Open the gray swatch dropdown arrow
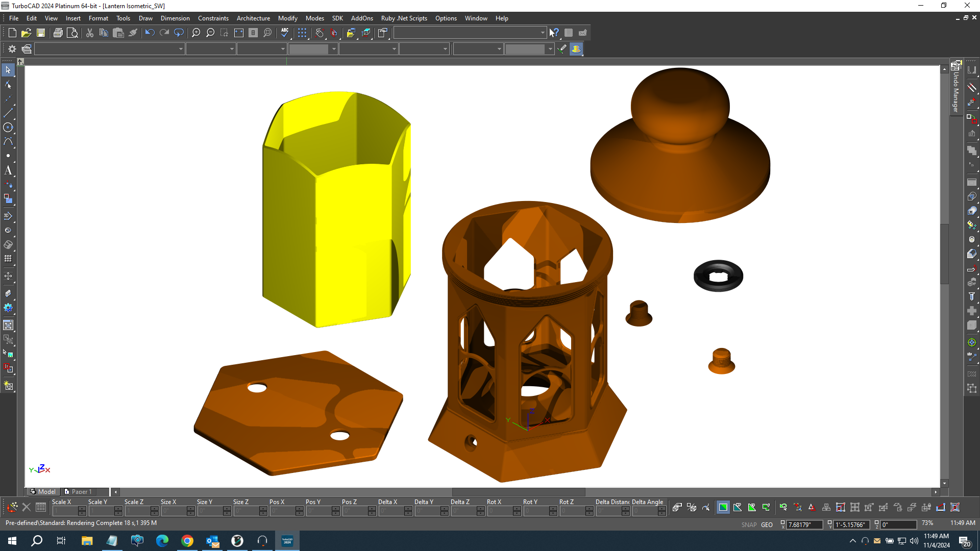Image resolution: width=980 pixels, height=551 pixels. coord(334,49)
